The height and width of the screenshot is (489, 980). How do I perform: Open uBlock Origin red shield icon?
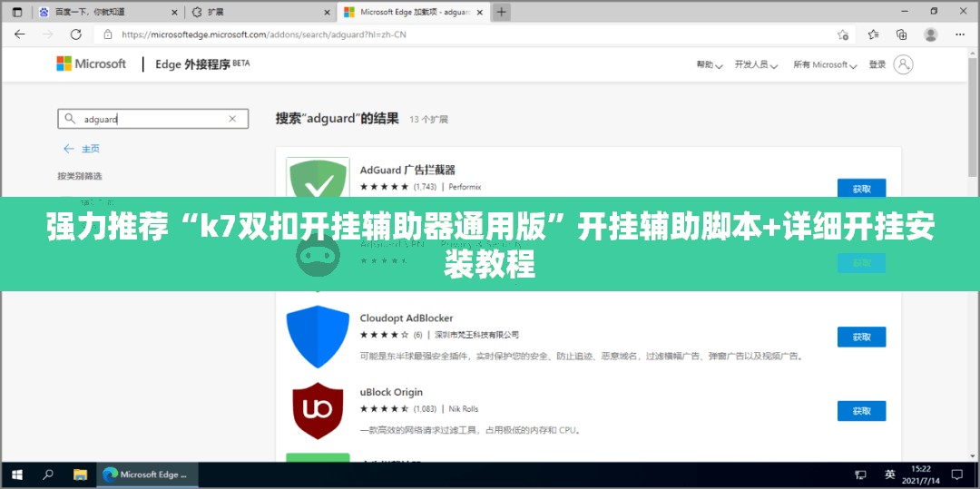(x=318, y=411)
